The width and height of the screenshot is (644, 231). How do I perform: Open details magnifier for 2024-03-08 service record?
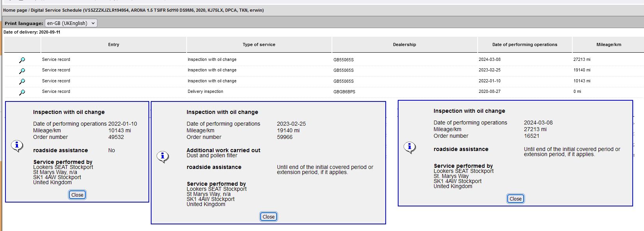click(x=22, y=60)
